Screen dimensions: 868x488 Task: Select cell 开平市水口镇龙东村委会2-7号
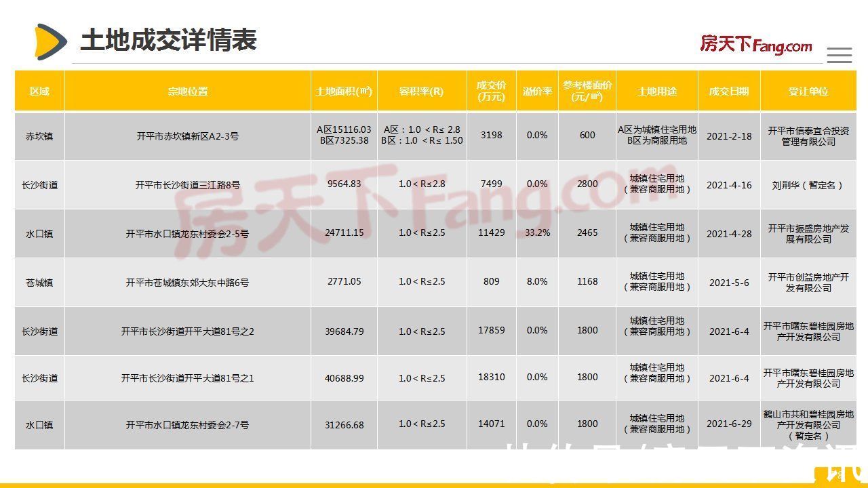(x=188, y=425)
